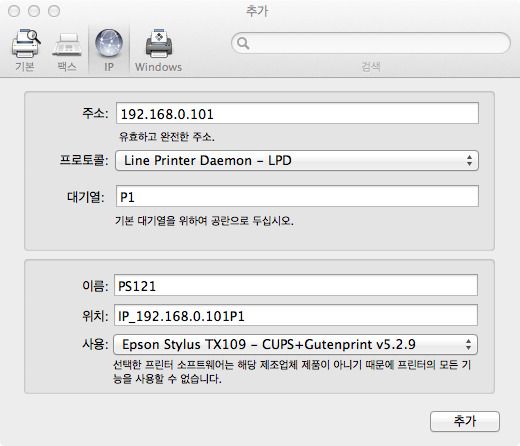Click the minimize window button

pos(34,11)
